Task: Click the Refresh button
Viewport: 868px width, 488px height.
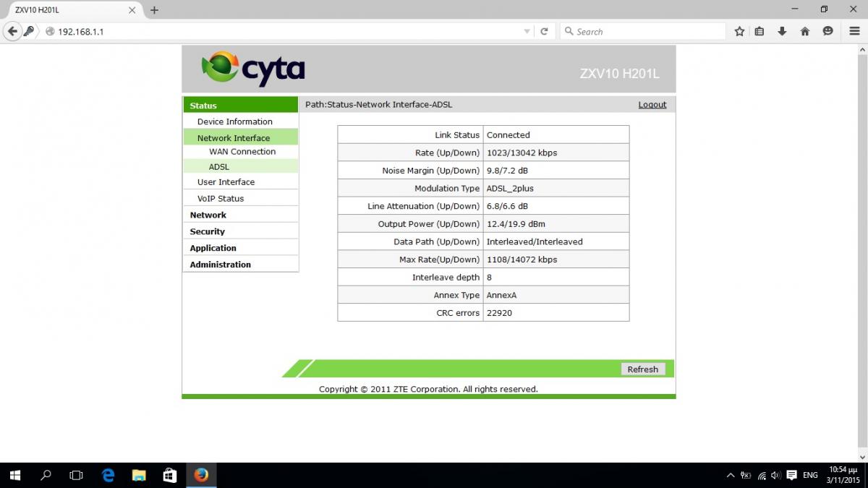Action: [x=642, y=369]
